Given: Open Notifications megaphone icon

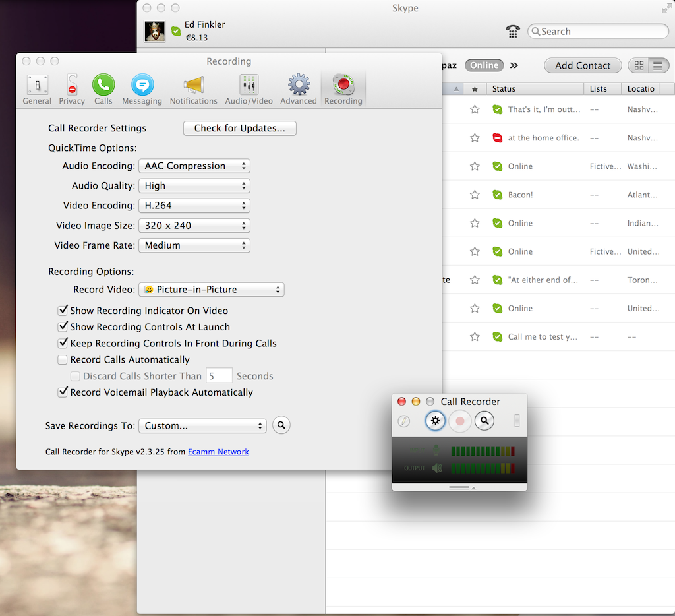Looking at the screenshot, I should pyautogui.click(x=194, y=84).
